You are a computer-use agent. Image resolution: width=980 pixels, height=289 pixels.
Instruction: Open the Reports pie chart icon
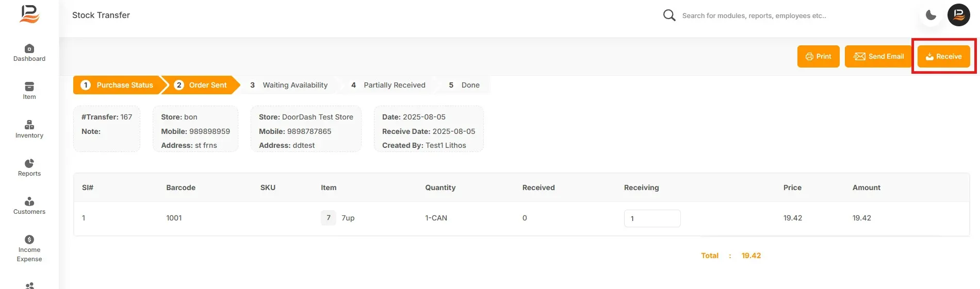[29, 163]
